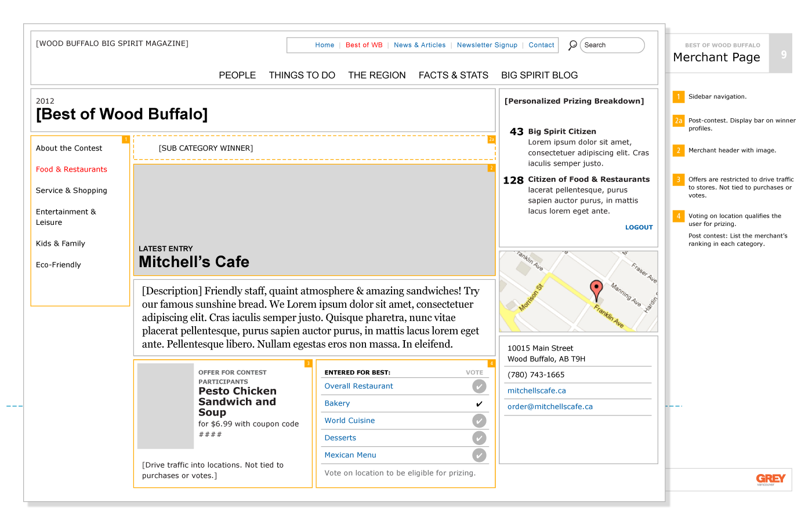The width and height of the screenshot is (812, 525).
Task: Vote for Mexican Menu
Action: tap(479, 455)
